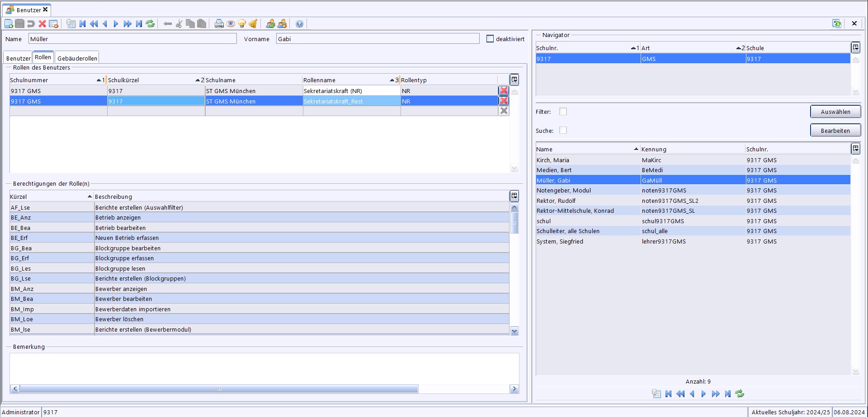The height and width of the screenshot is (417, 868).
Task: Click the undo arrow icon in the toolbar
Action: [31, 24]
